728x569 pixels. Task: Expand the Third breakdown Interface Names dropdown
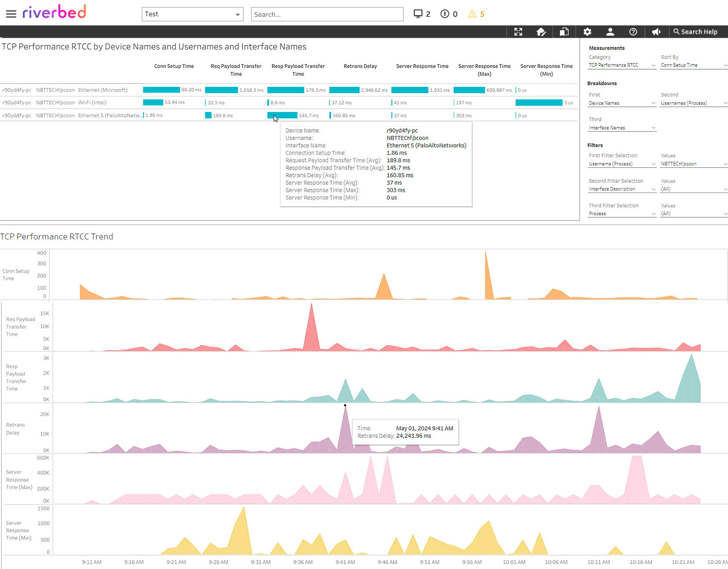(622, 128)
